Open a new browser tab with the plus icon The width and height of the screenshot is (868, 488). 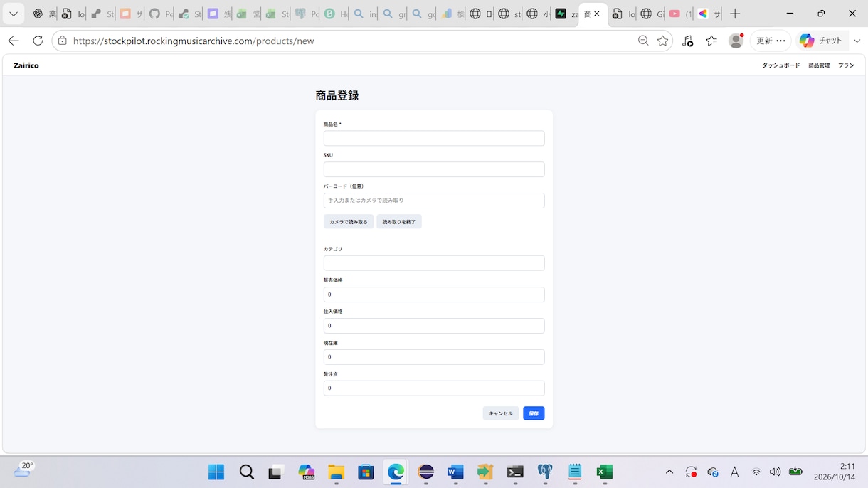[x=736, y=14]
